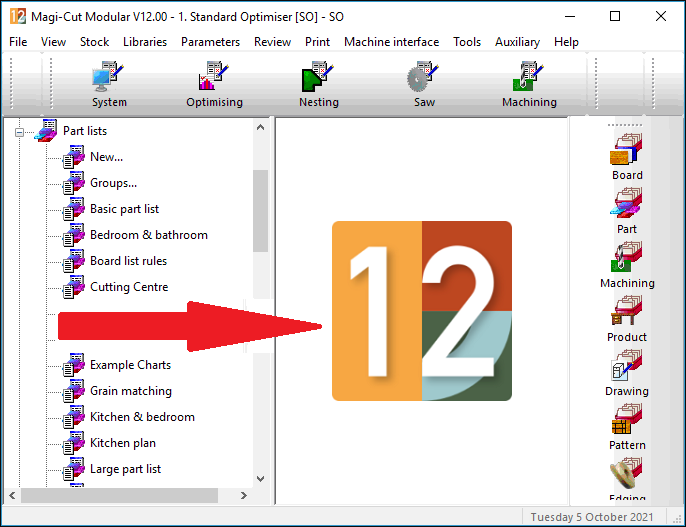The width and height of the screenshot is (686, 527).
Task: Open the Drawing library icon
Action: 626,365
